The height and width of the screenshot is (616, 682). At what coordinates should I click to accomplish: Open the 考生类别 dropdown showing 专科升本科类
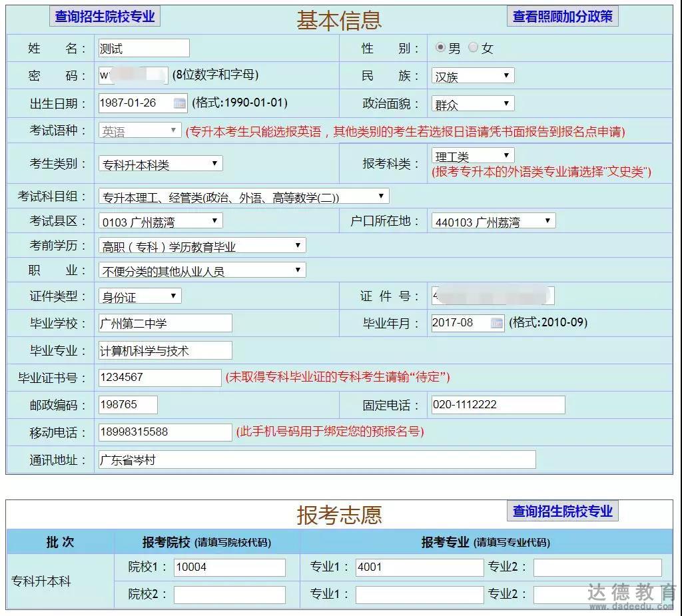point(161,164)
